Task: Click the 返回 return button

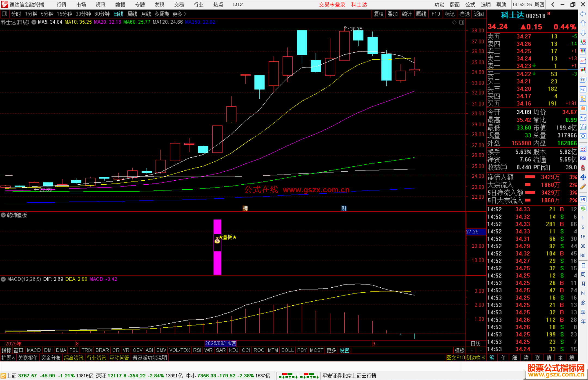Action: (x=479, y=14)
